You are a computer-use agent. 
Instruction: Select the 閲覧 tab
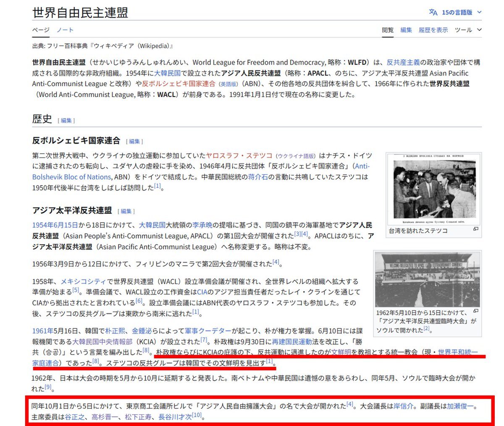click(388, 30)
